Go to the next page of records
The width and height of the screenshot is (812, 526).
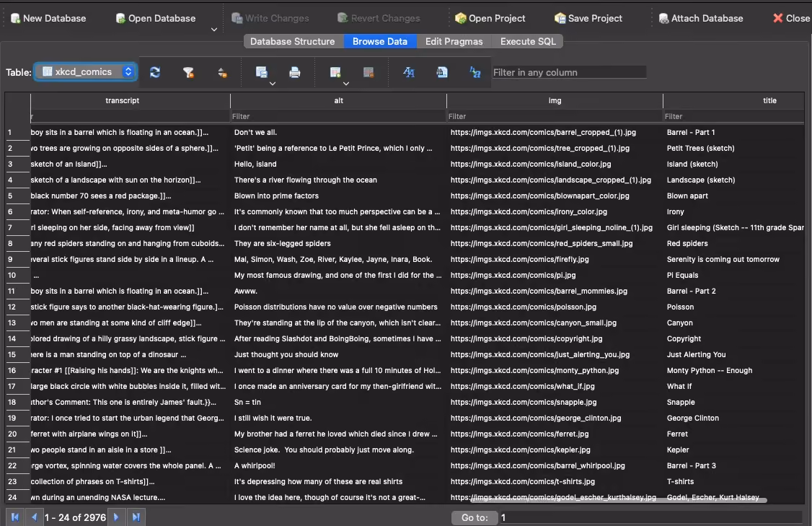tap(117, 517)
